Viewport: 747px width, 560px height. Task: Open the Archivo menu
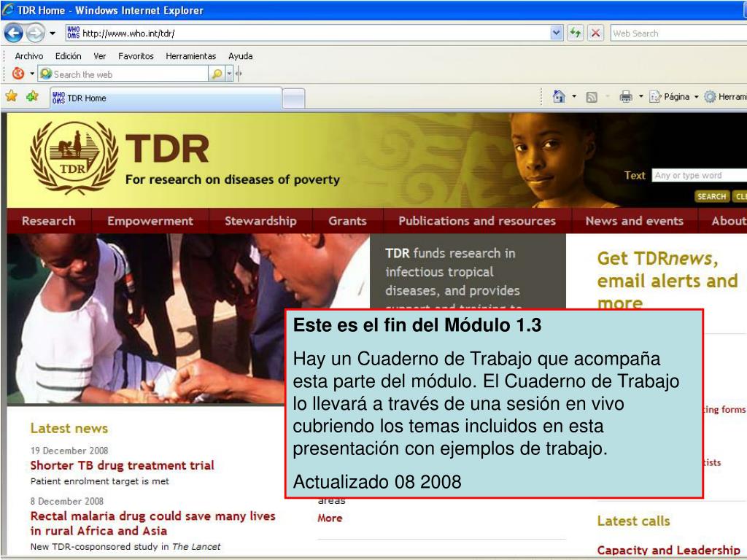point(29,56)
